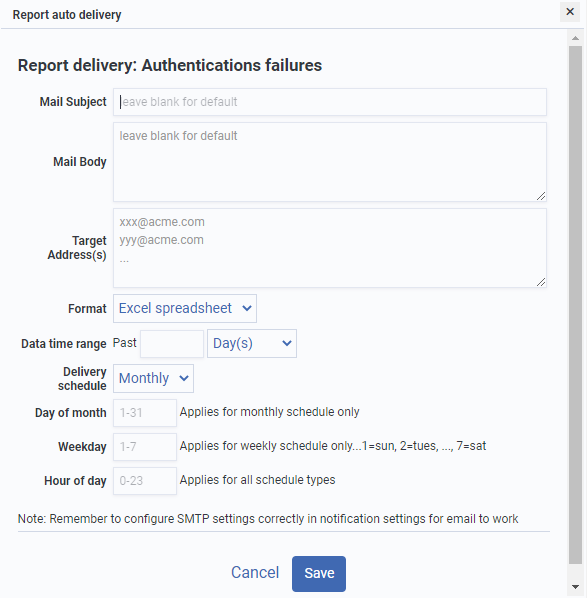Save the report delivery settings
Screen dimensions: 587x598
coord(319,574)
